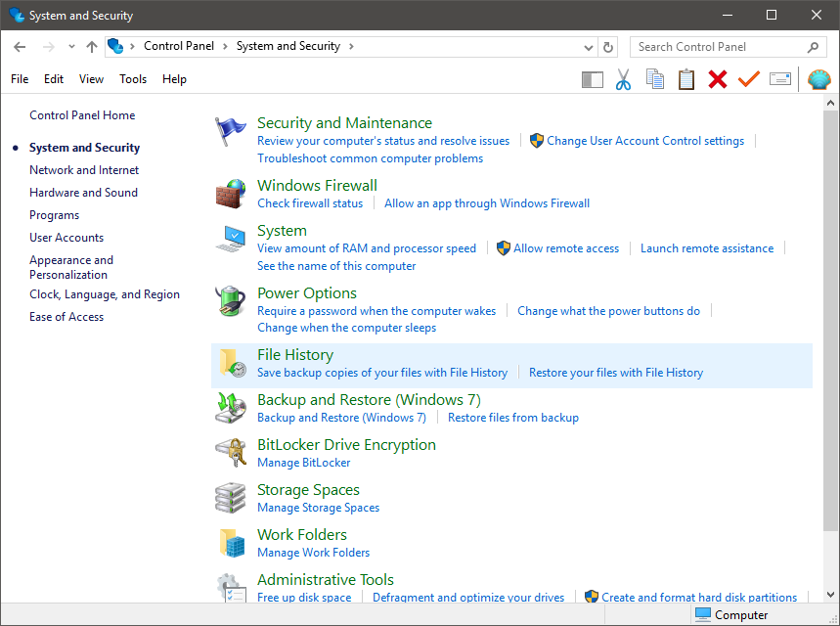
Task: Click Computer entry in the status bar
Action: click(x=731, y=614)
